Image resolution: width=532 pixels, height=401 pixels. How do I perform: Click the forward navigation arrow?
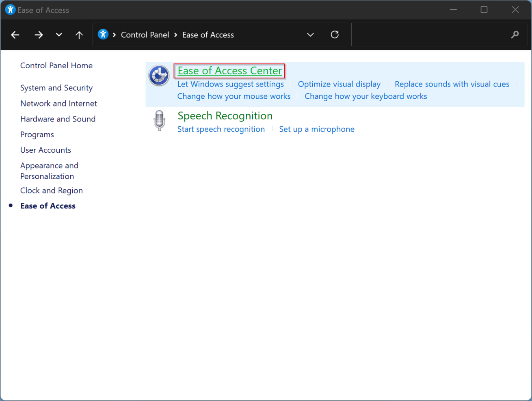click(39, 35)
